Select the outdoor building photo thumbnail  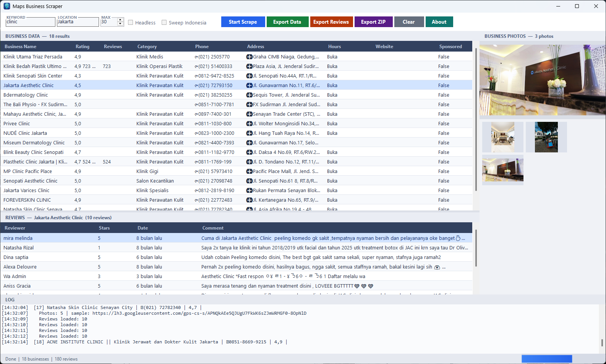[546, 137]
